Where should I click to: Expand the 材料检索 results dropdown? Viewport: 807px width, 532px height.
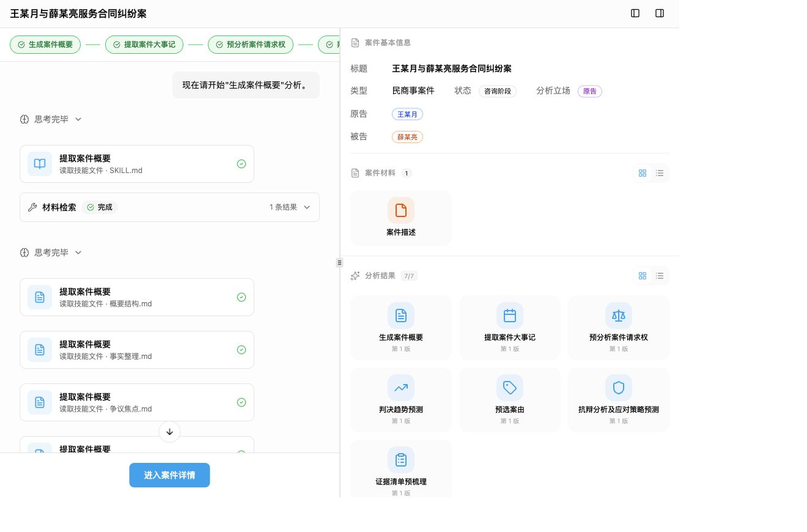(x=307, y=207)
